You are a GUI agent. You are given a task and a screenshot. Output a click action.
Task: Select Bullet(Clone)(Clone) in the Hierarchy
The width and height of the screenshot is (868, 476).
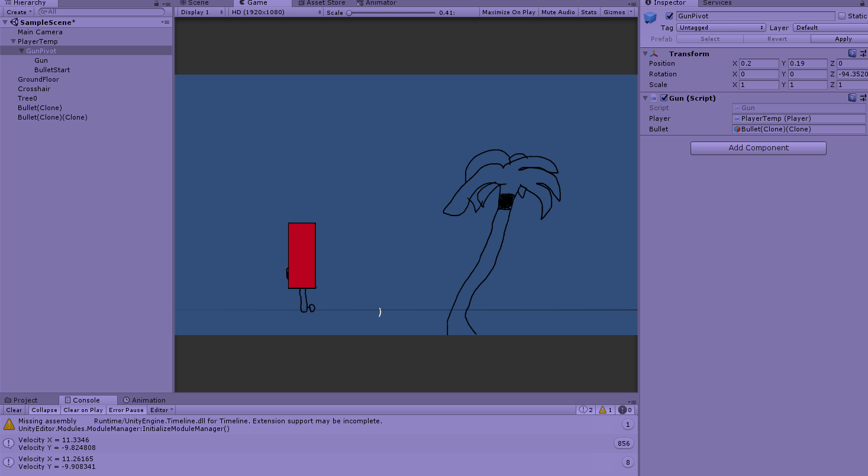pos(52,117)
